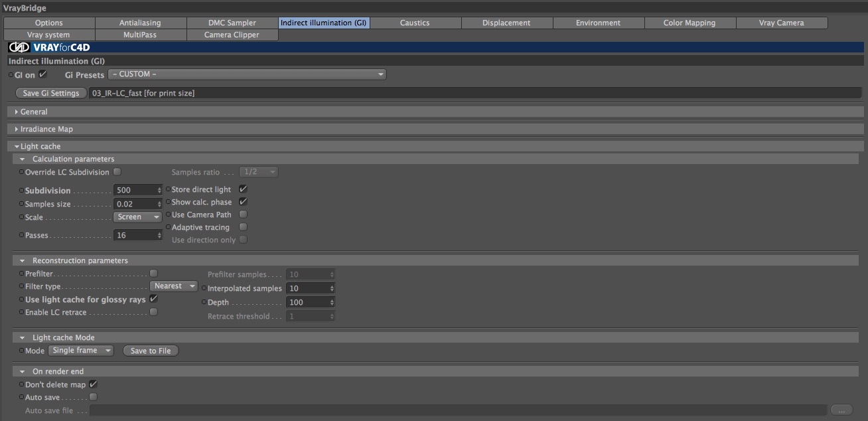Image resolution: width=868 pixels, height=421 pixels.
Task: Toggle the GI on checkbox
Action: [x=42, y=74]
